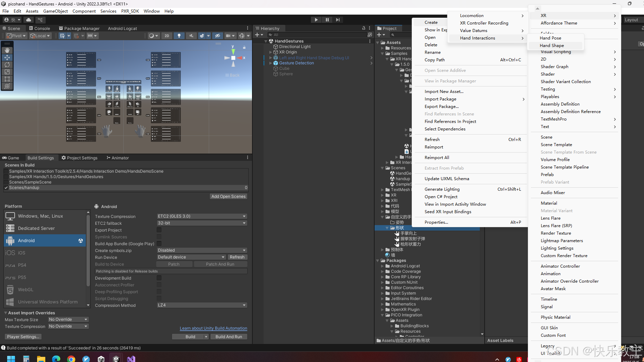The height and width of the screenshot is (362, 644).
Task: Open the Create symbols.zip dropdown
Action: (202, 250)
